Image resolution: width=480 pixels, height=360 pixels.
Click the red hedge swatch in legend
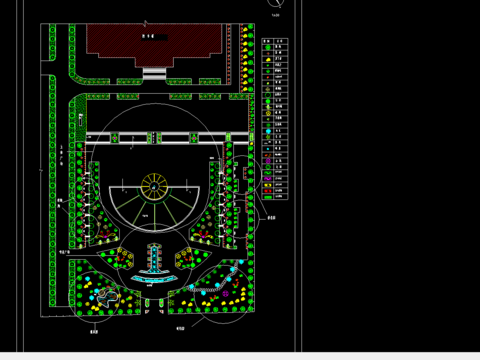[x=268, y=191]
